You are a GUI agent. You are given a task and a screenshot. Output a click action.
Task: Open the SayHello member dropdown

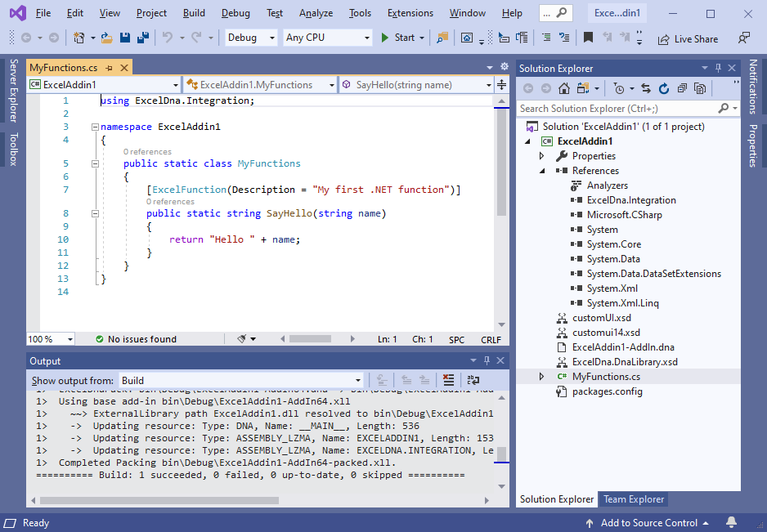417,85
